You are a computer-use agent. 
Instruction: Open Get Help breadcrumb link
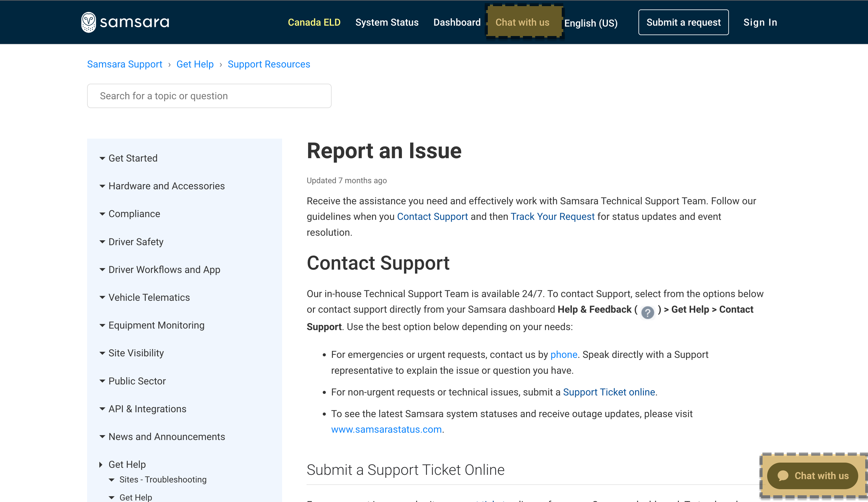195,64
